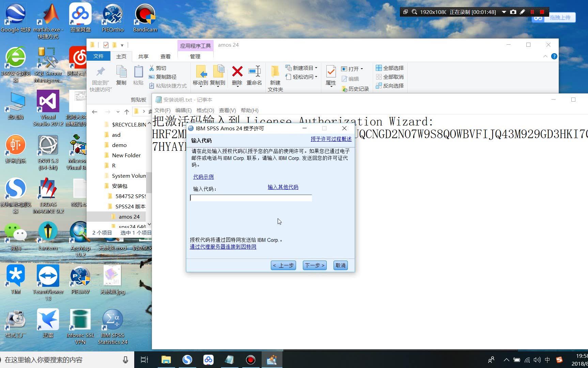Image resolution: width=588 pixels, height=368 pixels.
Task: Click the 重命名 (Rename) ribbon icon
Action: point(254,74)
